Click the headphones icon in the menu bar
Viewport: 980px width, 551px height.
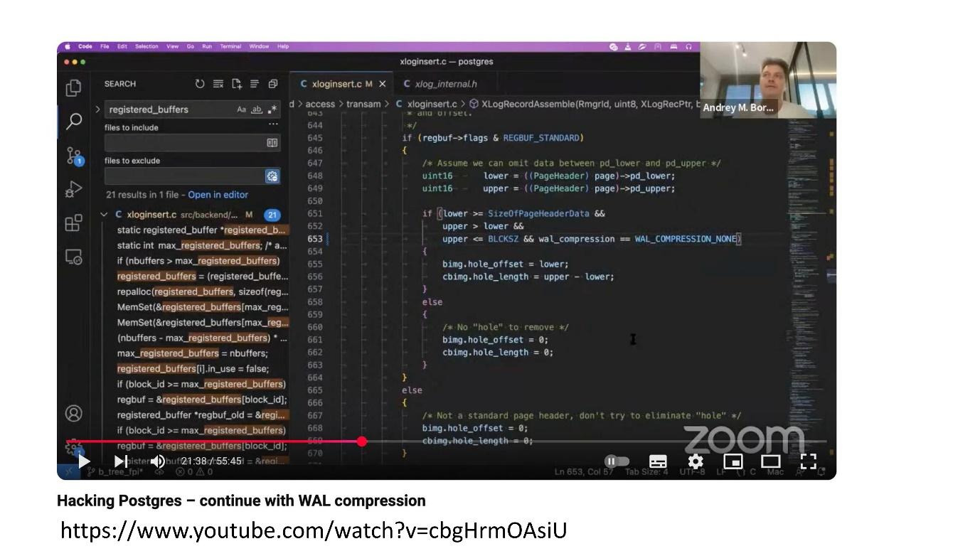[688, 47]
